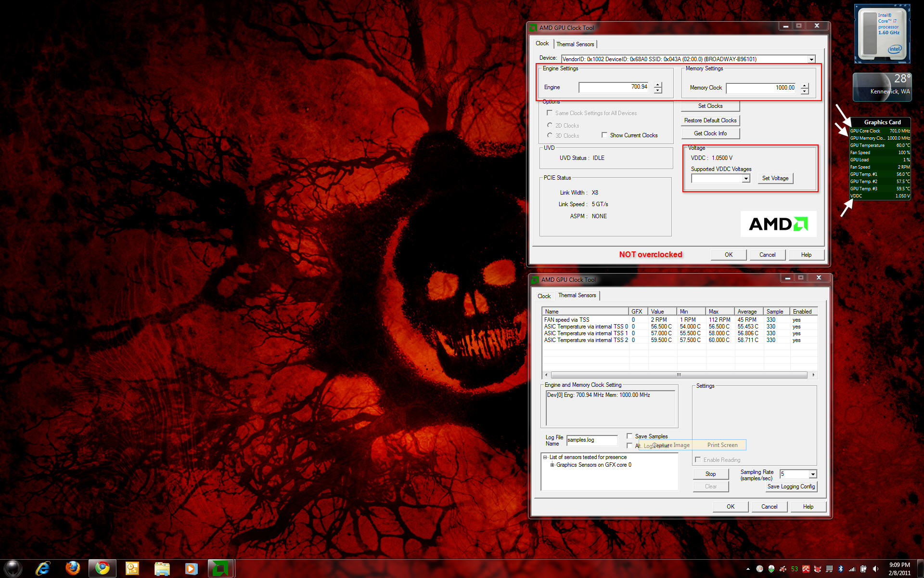
Task: Click the taskbar clock showing 9:09 PM
Action: [899, 569]
